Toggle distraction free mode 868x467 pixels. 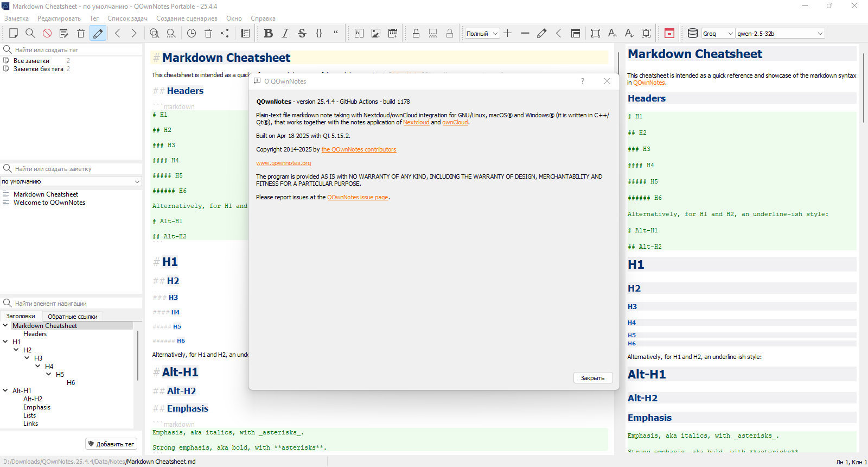tap(596, 33)
